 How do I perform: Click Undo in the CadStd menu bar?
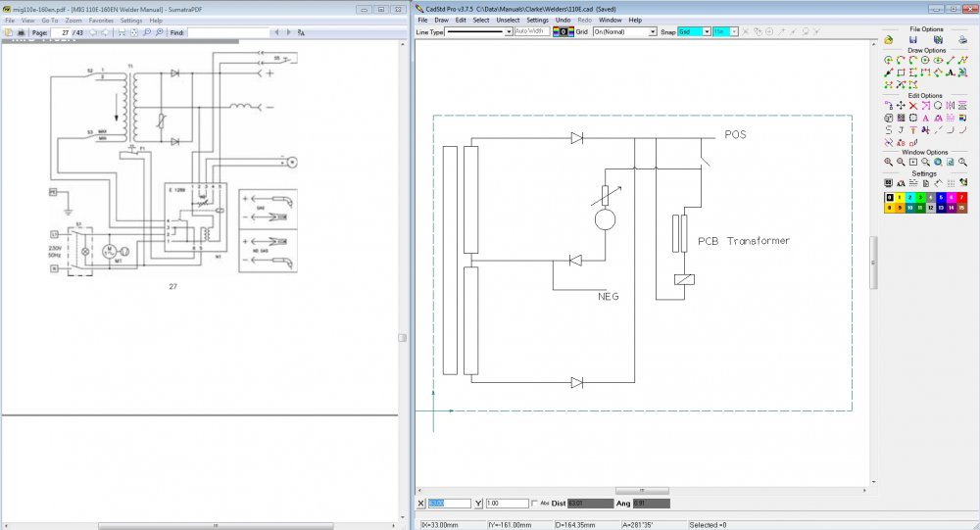[563, 20]
